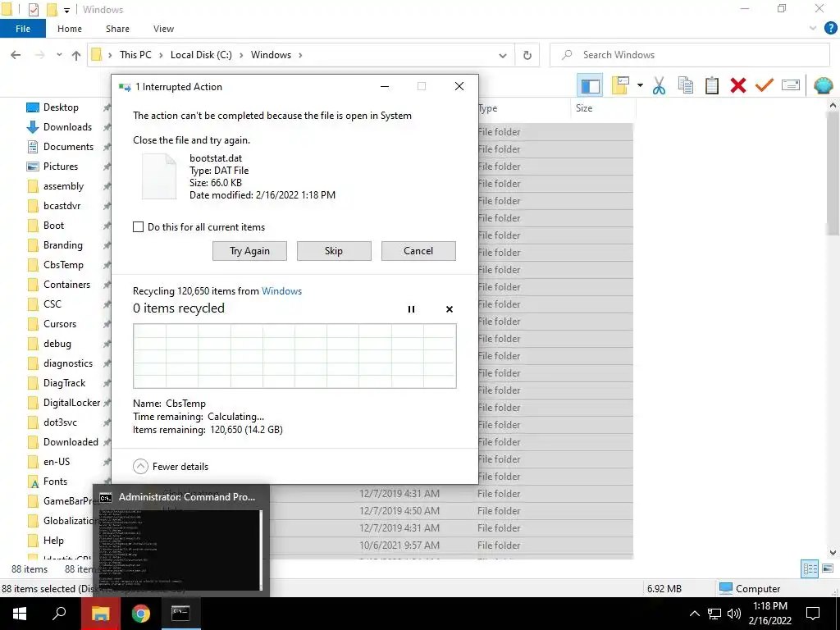
Task: Refresh the Windows folder view
Action: pos(527,55)
